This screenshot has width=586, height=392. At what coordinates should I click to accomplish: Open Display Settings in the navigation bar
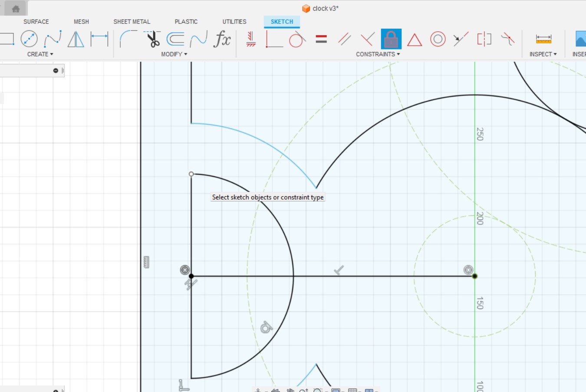(336, 389)
